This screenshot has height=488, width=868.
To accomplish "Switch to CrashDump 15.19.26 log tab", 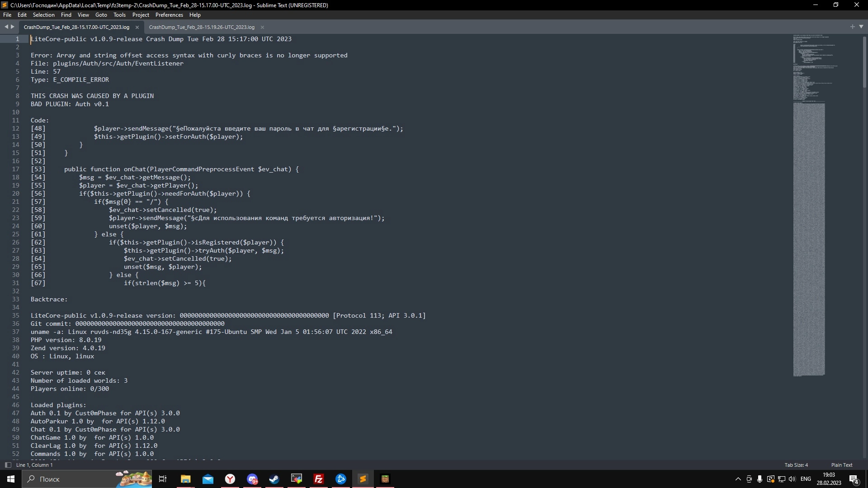I will pos(202,27).
